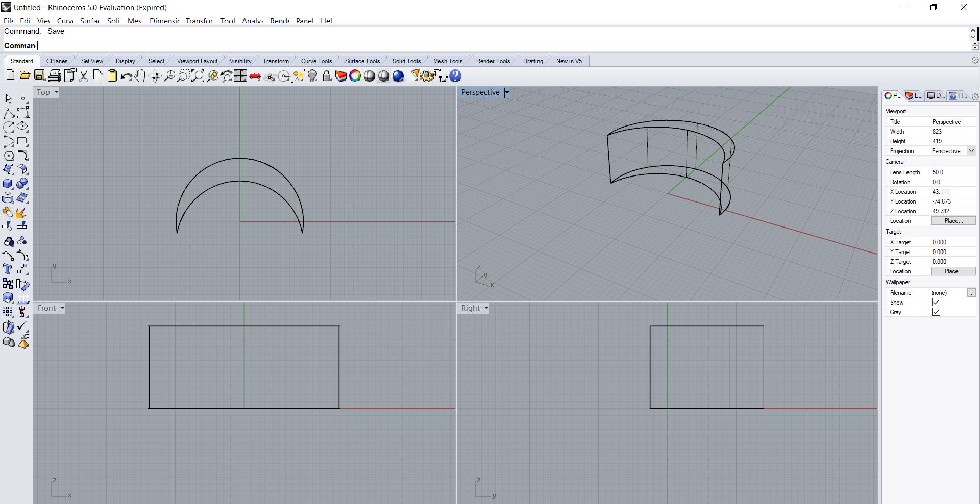This screenshot has height=504, width=980.
Task: Click the light bulb Hide objects icon
Action: tap(313, 75)
